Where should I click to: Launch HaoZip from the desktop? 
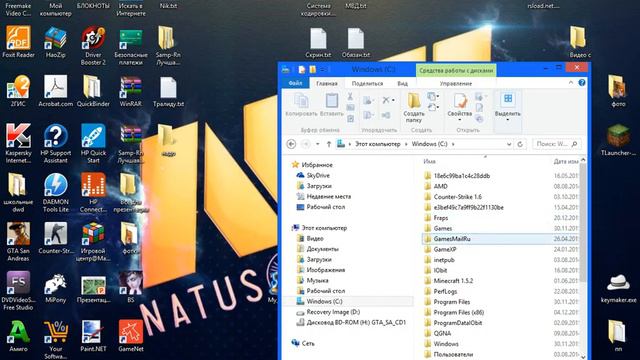click(x=56, y=42)
